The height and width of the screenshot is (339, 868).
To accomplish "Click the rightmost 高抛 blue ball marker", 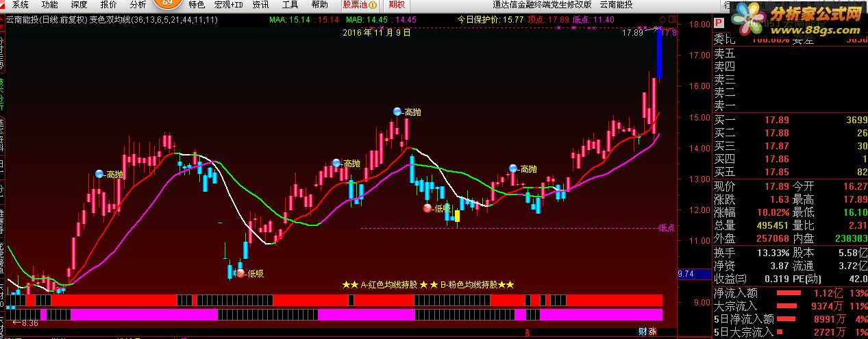I will [x=513, y=168].
